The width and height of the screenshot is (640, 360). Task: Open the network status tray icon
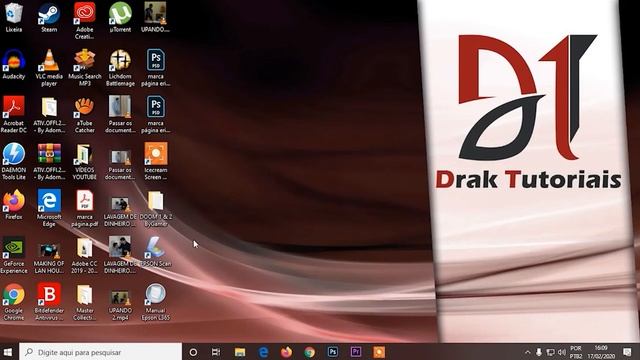coord(550,352)
